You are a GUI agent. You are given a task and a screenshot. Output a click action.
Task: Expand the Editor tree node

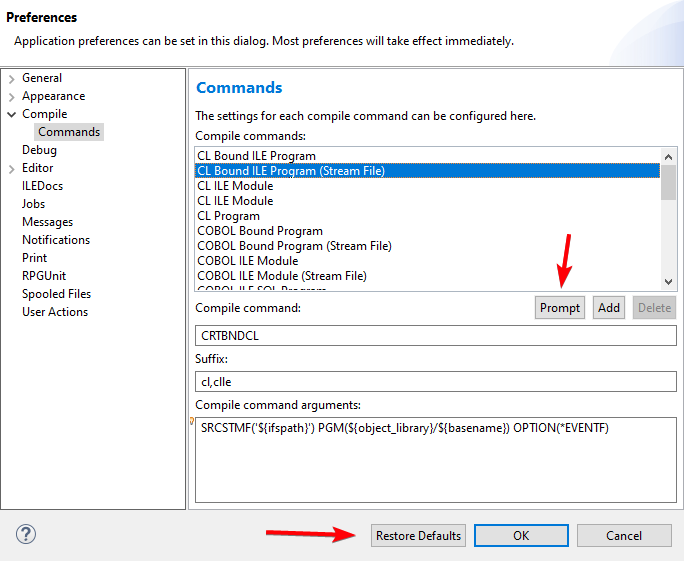pos(11,169)
